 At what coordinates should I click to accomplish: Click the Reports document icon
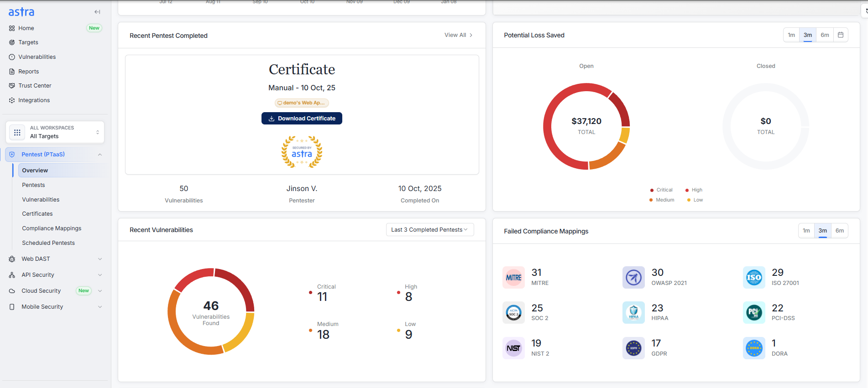pyautogui.click(x=12, y=72)
